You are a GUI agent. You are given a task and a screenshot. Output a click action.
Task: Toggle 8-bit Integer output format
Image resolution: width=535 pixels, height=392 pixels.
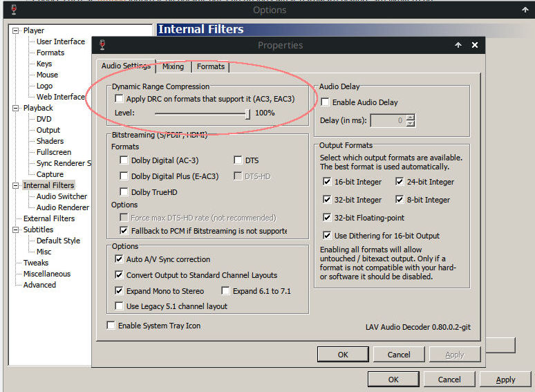pyautogui.click(x=400, y=200)
